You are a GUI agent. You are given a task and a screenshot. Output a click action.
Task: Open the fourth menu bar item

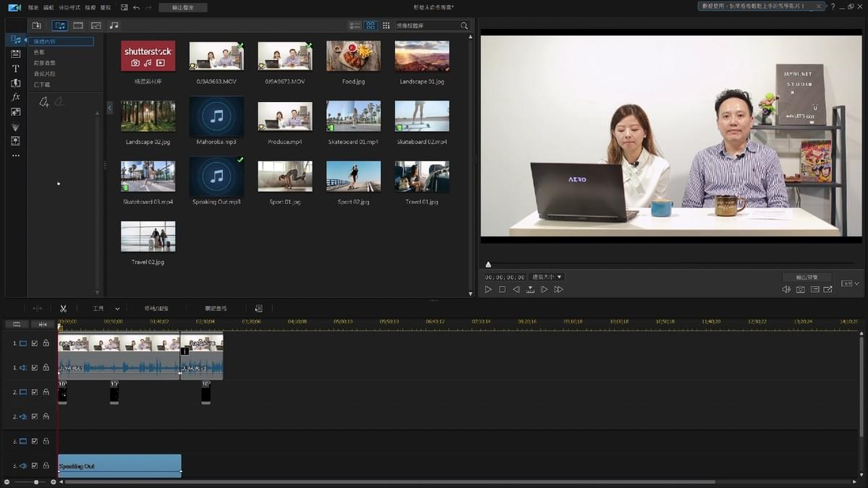[x=90, y=7]
